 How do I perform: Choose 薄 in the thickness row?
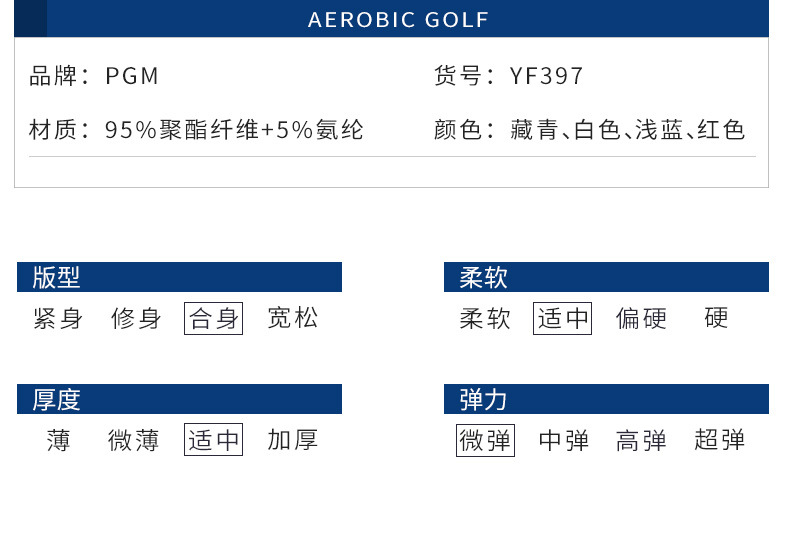[x=58, y=440]
